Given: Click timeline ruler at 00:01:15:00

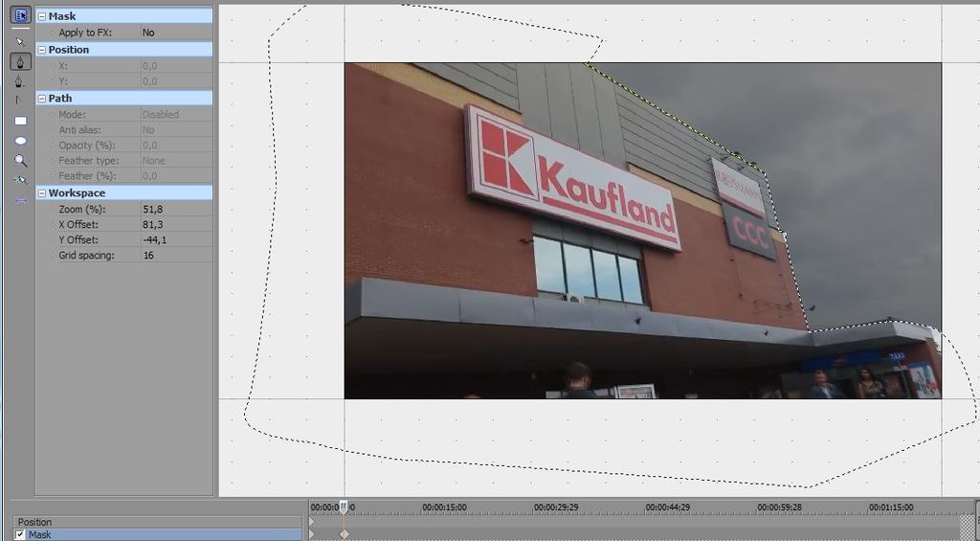Looking at the screenshot, I should [891, 507].
